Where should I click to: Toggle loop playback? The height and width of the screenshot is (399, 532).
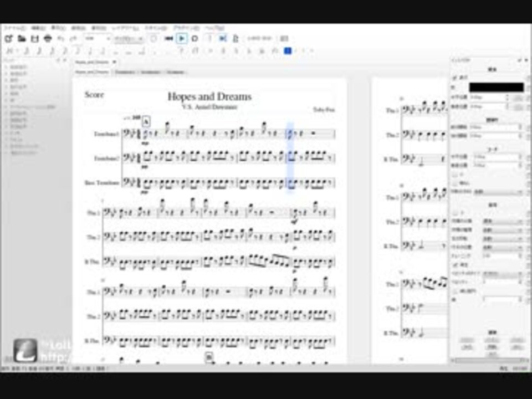coord(195,39)
